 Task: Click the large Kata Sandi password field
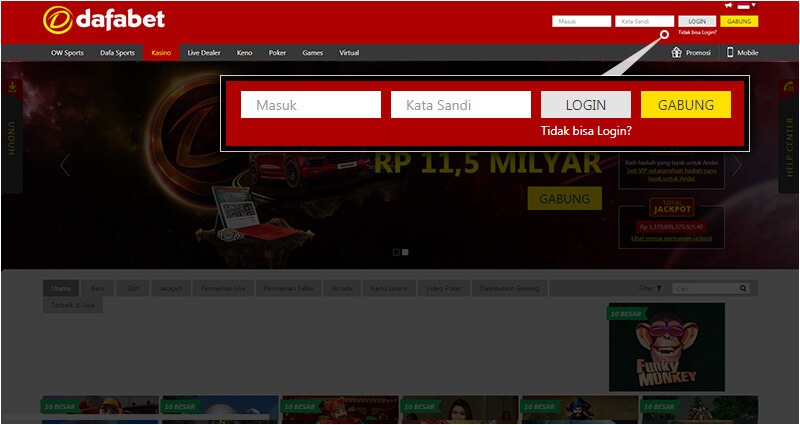461,105
